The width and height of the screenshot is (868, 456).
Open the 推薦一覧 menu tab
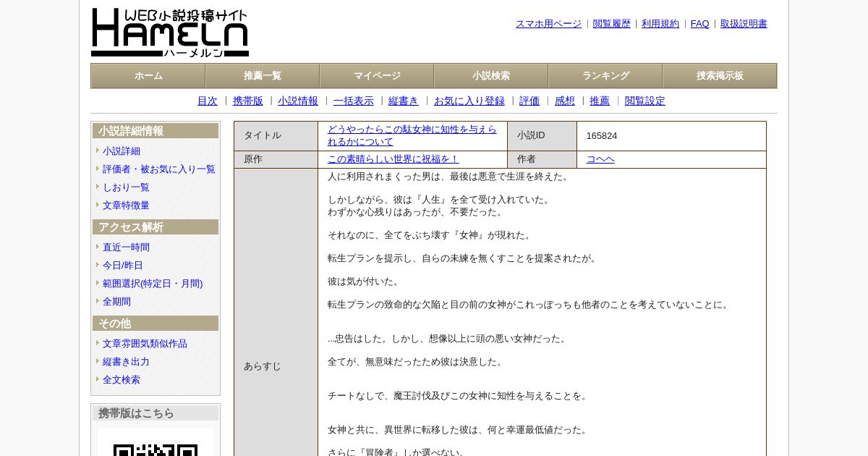click(263, 76)
